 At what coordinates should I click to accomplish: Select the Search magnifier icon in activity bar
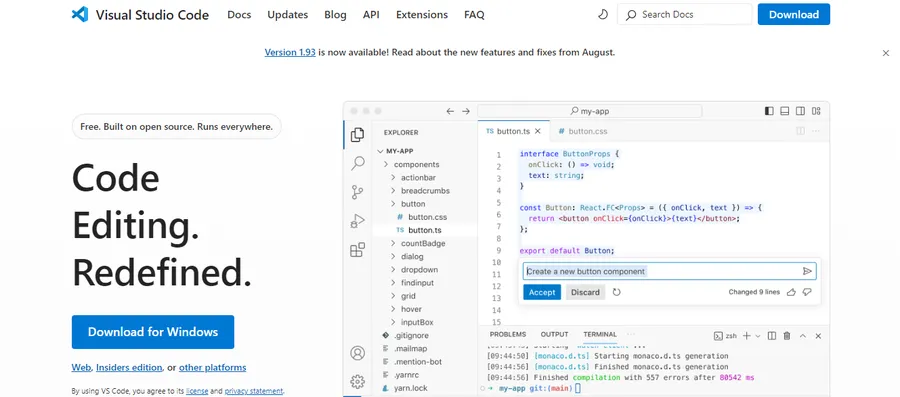click(357, 164)
